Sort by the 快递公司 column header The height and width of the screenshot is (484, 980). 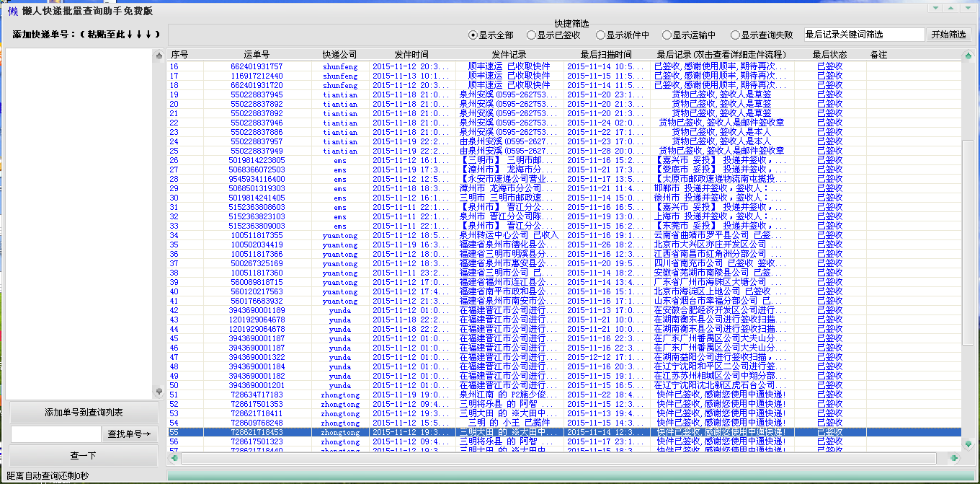coord(339,55)
